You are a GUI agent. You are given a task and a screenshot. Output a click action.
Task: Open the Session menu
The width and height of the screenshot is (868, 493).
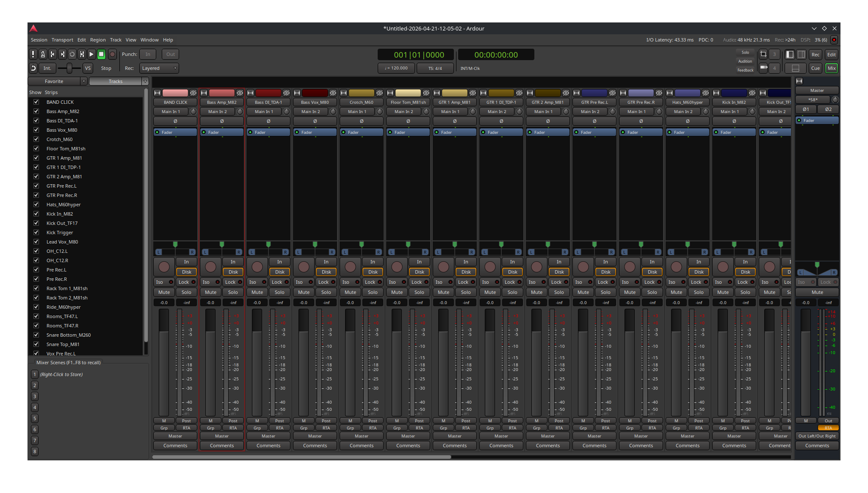coord(39,40)
